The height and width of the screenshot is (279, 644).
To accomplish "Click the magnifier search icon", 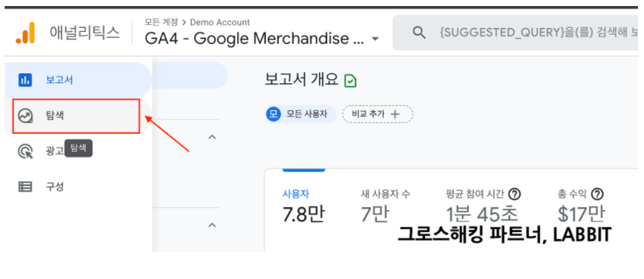I will (x=418, y=33).
